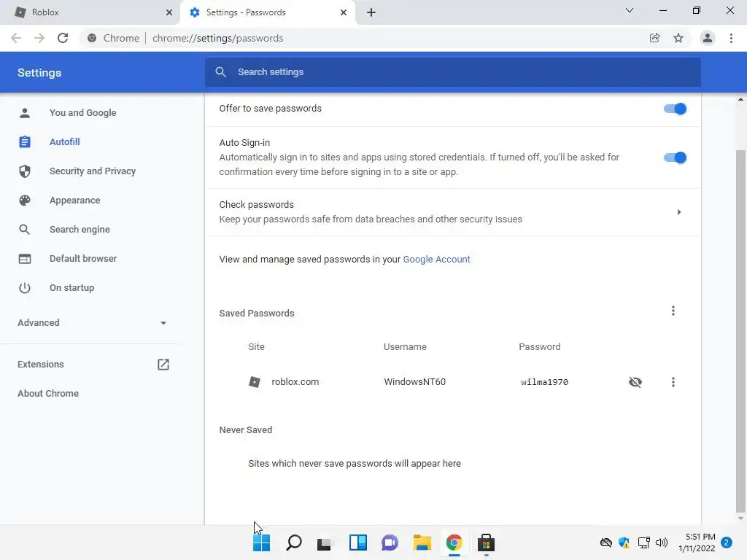Click into Search settings field
The width and height of the screenshot is (747, 560).
pos(452,72)
